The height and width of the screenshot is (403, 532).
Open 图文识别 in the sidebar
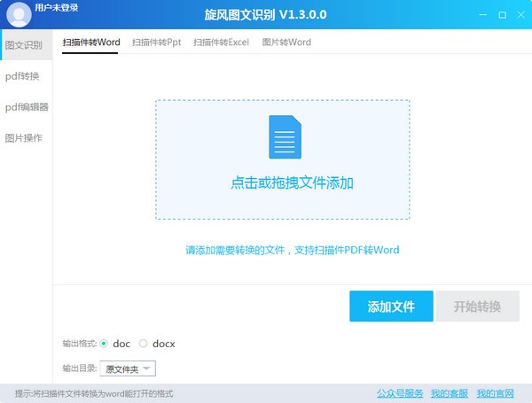click(24, 44)
